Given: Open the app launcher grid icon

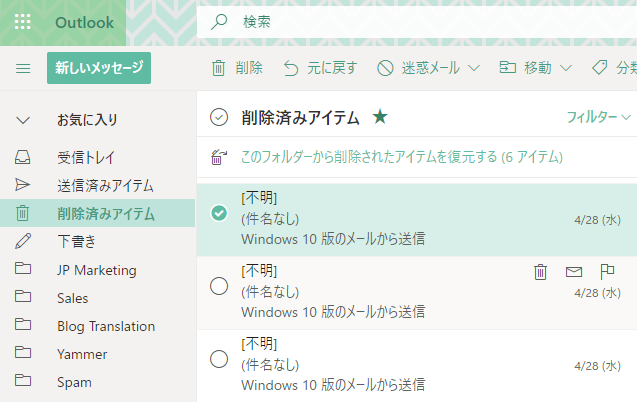Looking at the screenshot, I should (23, 22).
